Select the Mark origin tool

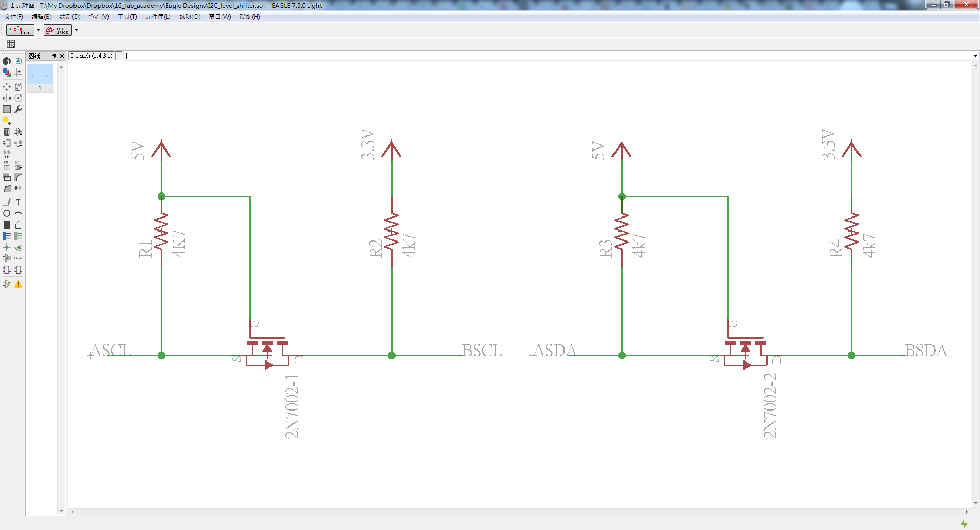click(18, 73)
